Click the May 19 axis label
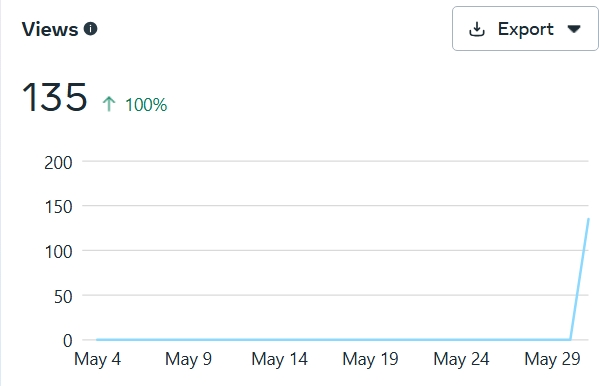The height and width of the screenshot is (386, 599). coord(370,359)
